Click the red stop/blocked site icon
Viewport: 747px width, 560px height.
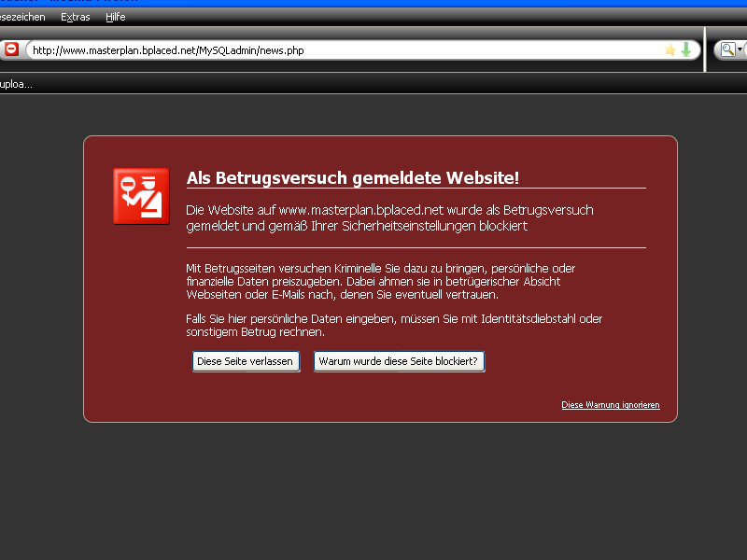click(11, 49)
